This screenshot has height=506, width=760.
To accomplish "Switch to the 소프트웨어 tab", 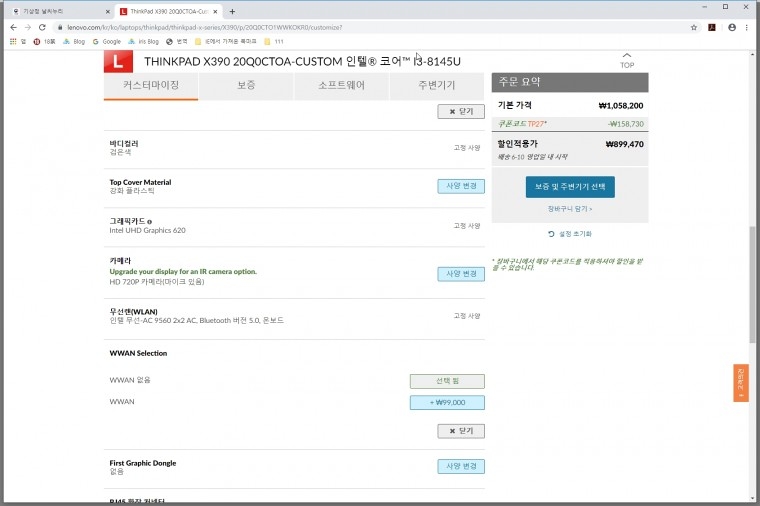I will pyautogui.click(x=341, y=86).
